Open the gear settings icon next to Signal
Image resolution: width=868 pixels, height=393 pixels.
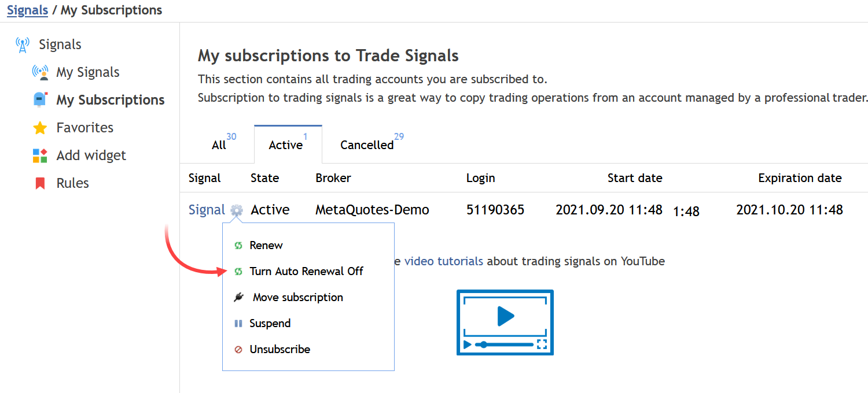(x=236, y=210)
